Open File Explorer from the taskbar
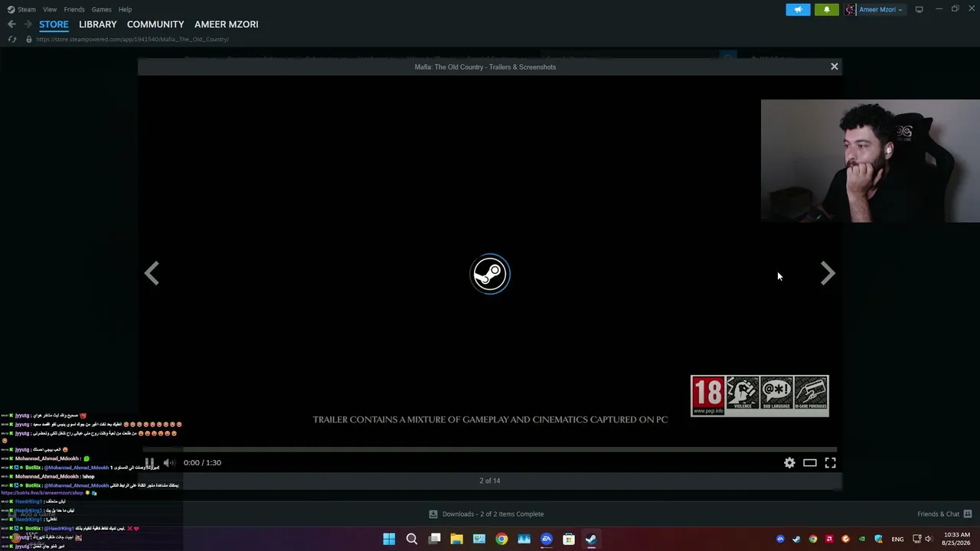This screenshot has width=980, height=551. [456, 539]
